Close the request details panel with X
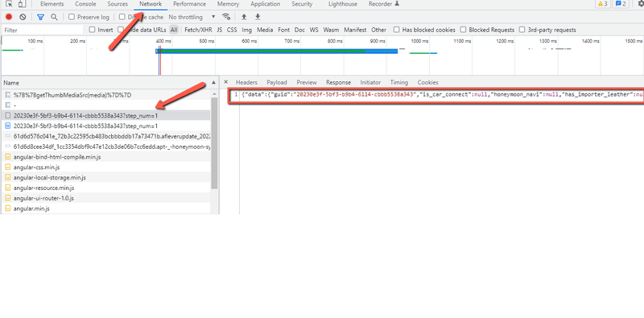 click(226, 82)
